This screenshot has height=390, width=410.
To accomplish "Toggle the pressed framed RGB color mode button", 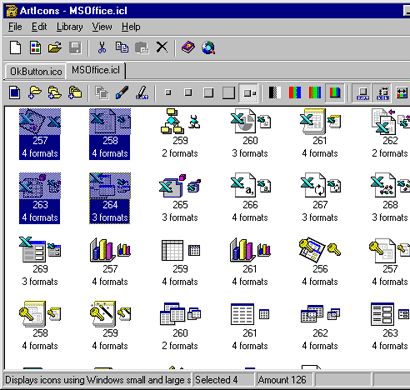I will [x=335, y=93].
